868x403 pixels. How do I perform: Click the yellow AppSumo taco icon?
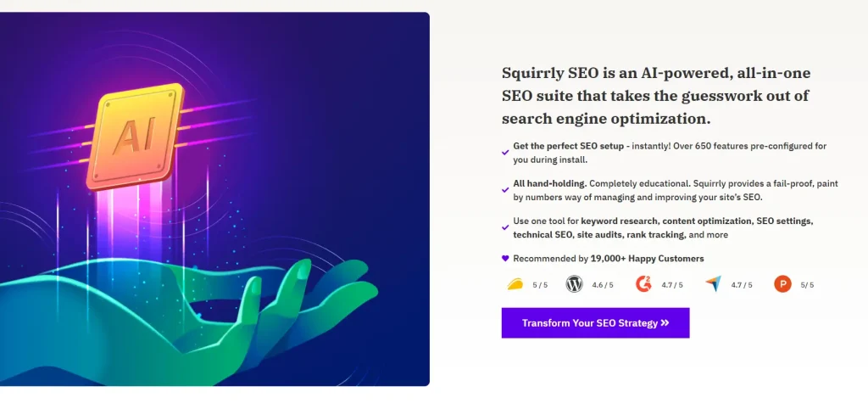(x=515, y=284)
